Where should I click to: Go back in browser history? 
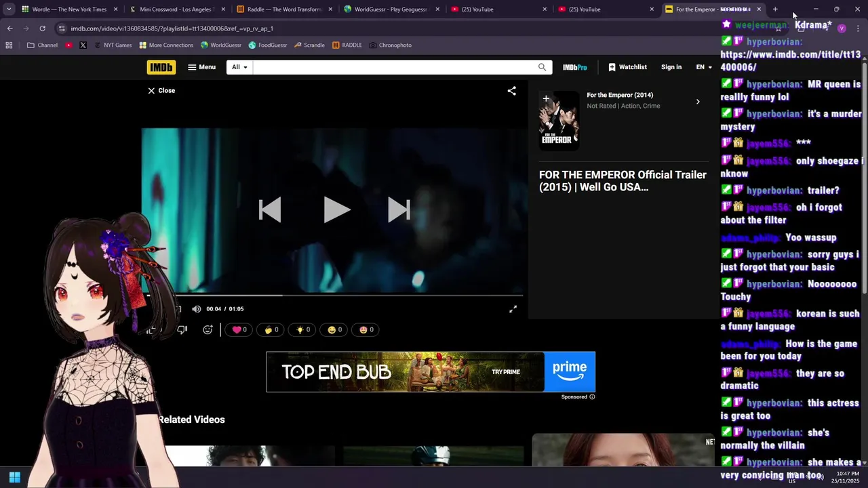tap(9, 28)
